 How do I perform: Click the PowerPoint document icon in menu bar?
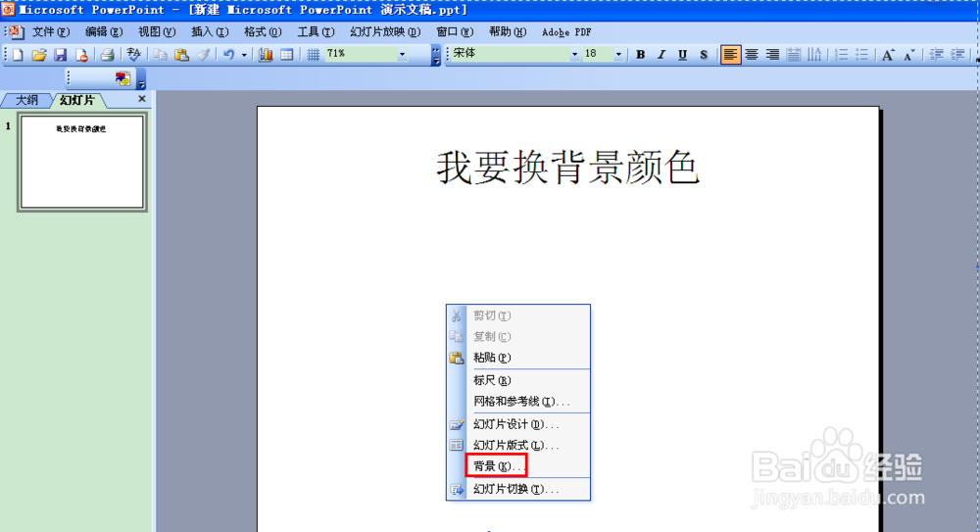tap(15, 32)
